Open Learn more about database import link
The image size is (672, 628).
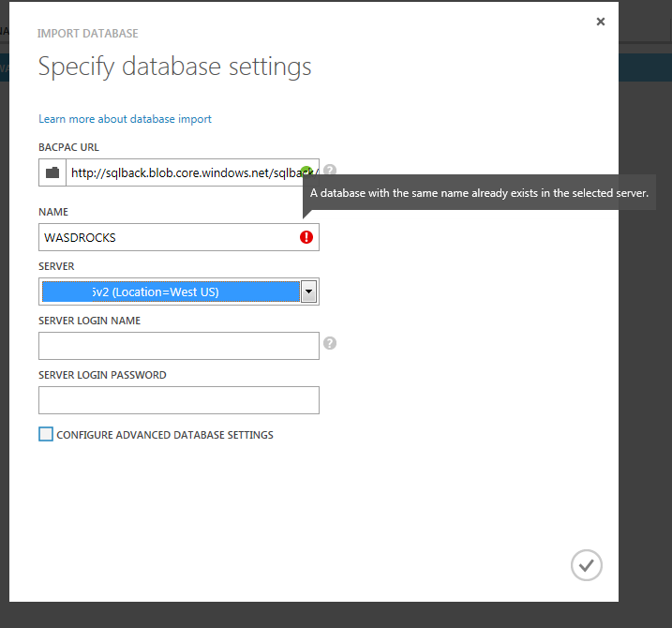click(125, 119)
